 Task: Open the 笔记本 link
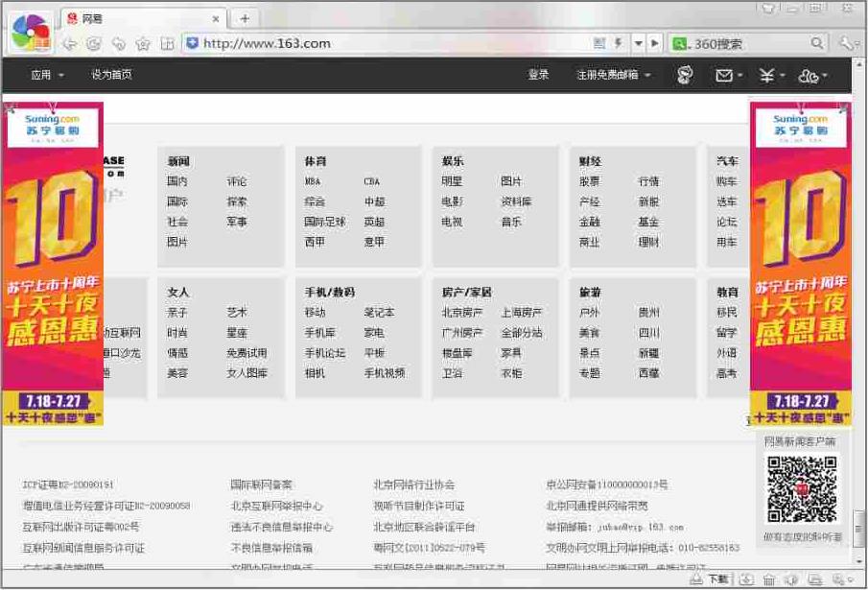pyautogui.click(x=379, y=312)
